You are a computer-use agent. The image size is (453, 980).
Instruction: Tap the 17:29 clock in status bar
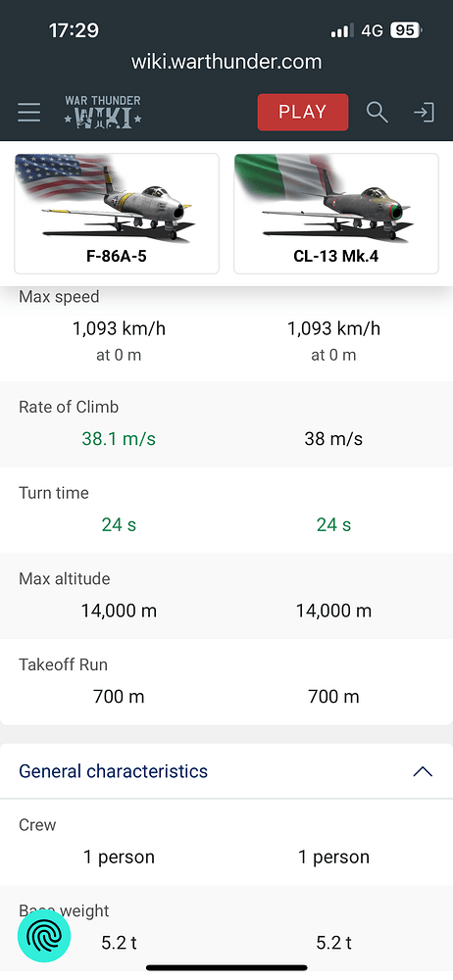(74, 30)
